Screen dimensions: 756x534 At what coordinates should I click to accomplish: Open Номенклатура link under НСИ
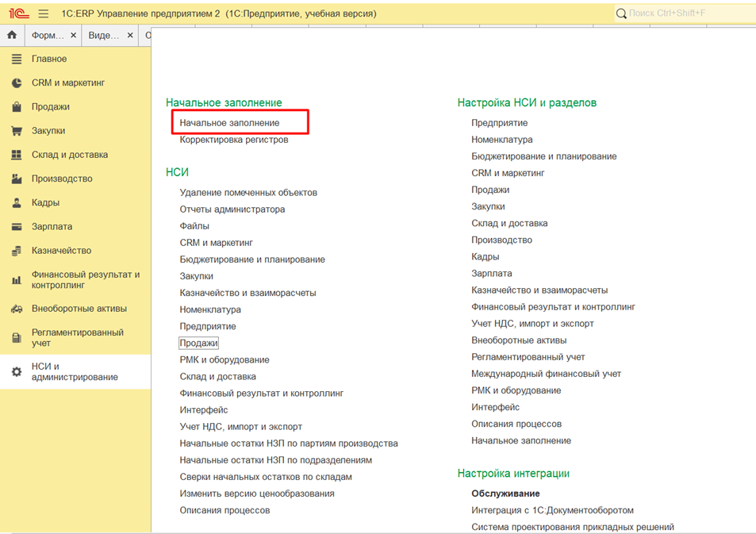(x=210, y=309)
